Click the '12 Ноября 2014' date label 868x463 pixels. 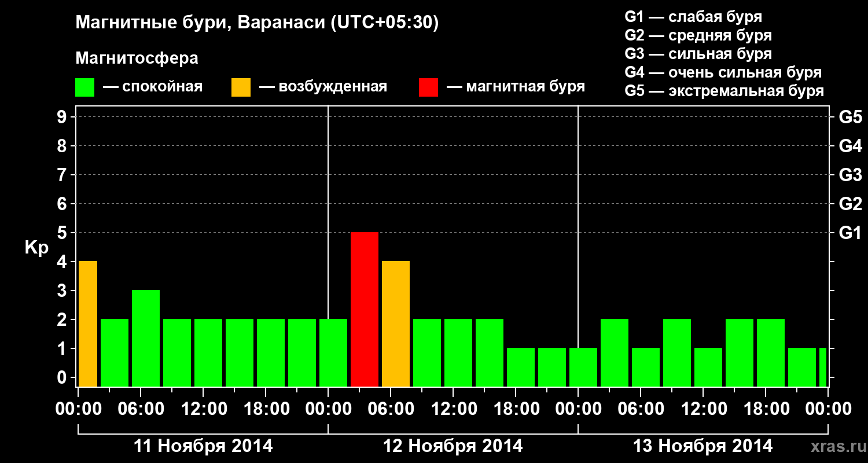coord(453,446)
